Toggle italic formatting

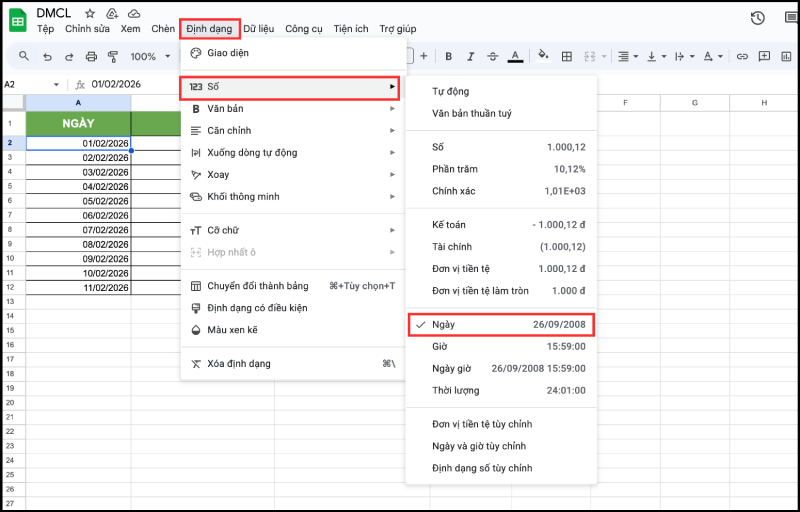(470, 57)
